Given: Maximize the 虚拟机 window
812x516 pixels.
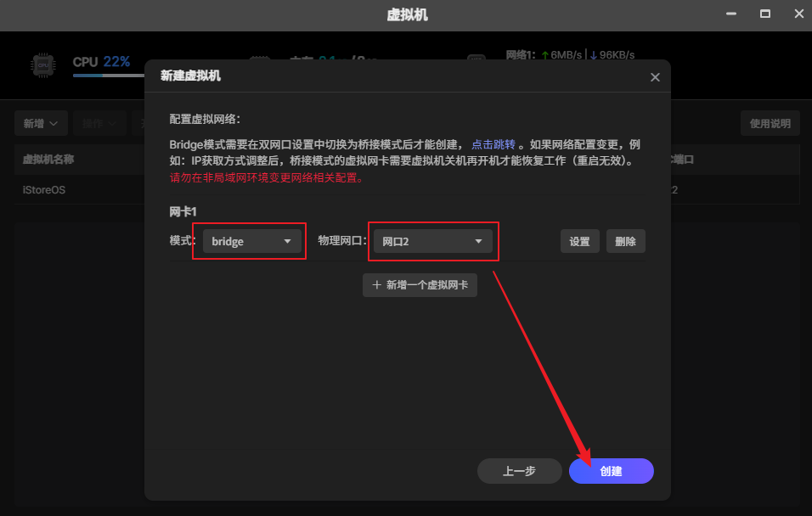Looking at the screenshot, I should click(764, 14).
